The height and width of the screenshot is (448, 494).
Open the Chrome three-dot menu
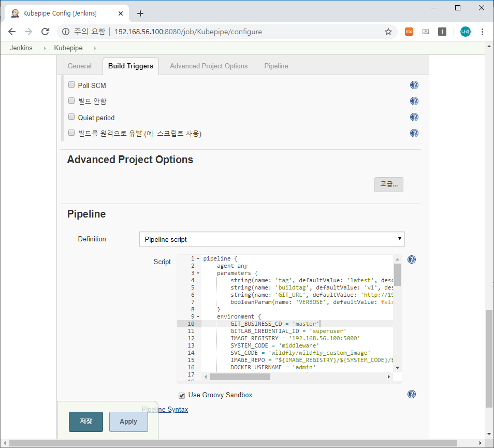(482, 32)
